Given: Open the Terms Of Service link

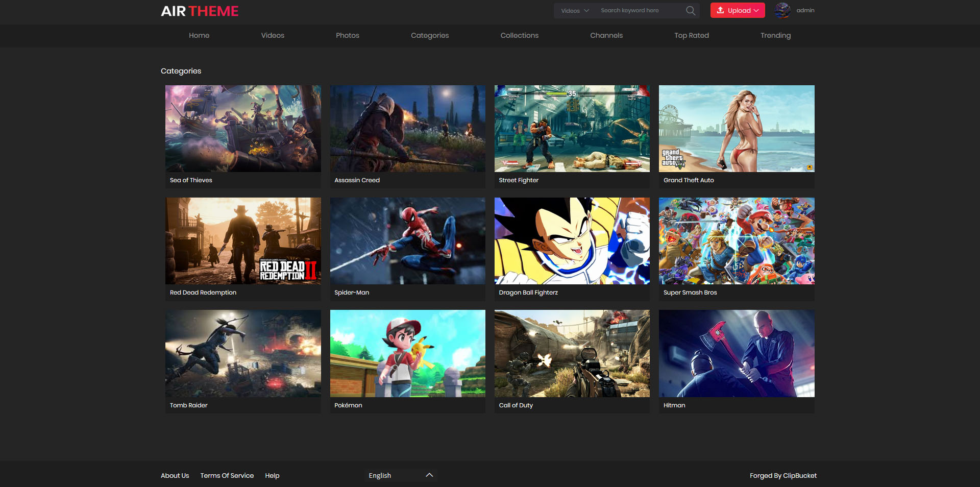Looking at the screenshot, I should [227, 475].
